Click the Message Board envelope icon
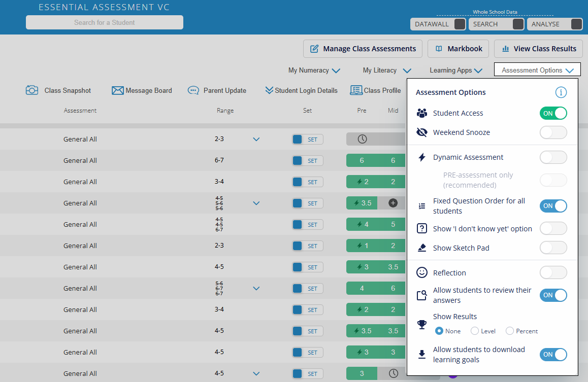 click(x=118, y=91)
